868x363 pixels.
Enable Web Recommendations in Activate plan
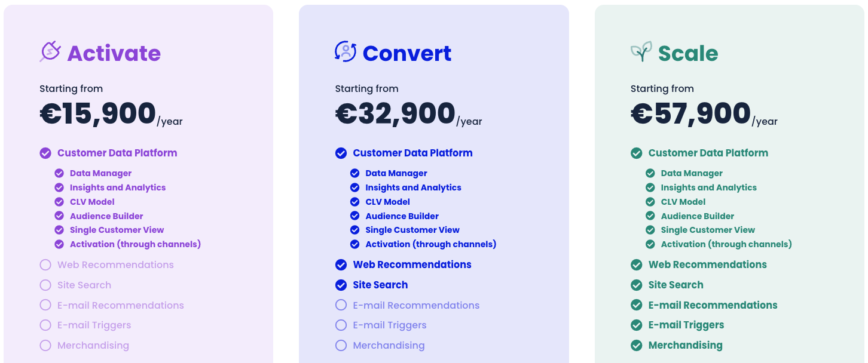coord(45,264)
